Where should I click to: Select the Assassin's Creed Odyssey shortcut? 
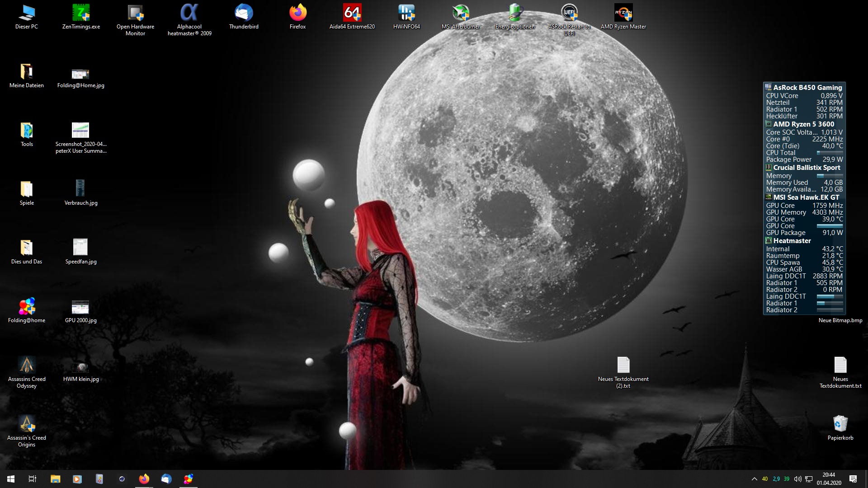point(27,366)
